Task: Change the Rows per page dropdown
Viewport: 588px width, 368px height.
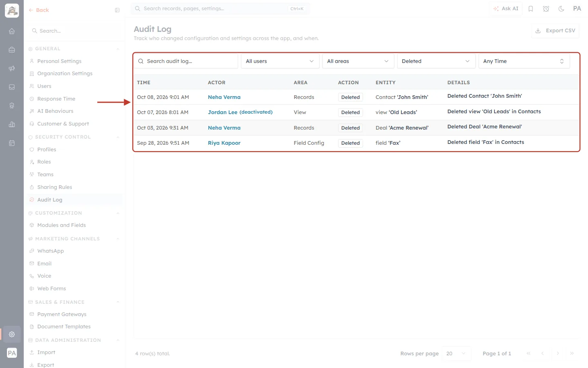Action: (456, 354)
